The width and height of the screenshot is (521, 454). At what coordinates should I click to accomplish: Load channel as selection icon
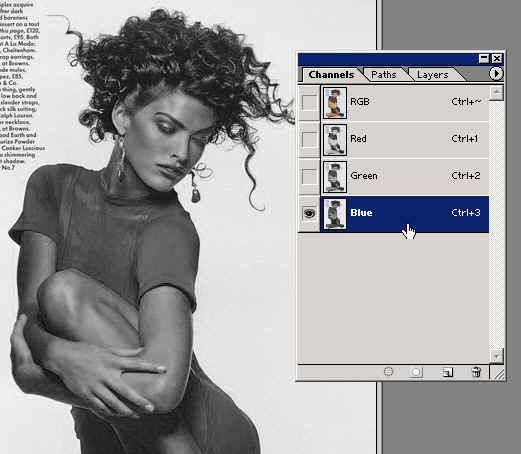click(x=388, y=371)
